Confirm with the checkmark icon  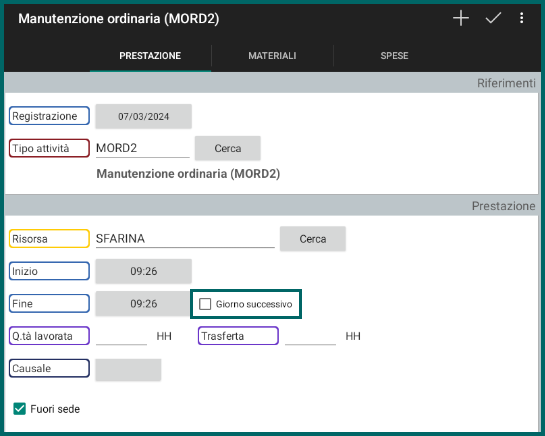(x=493, y=18)
